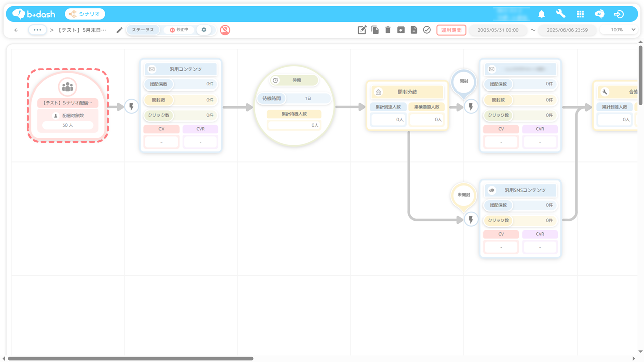Open the notifications bell

[x=542, y=14]
